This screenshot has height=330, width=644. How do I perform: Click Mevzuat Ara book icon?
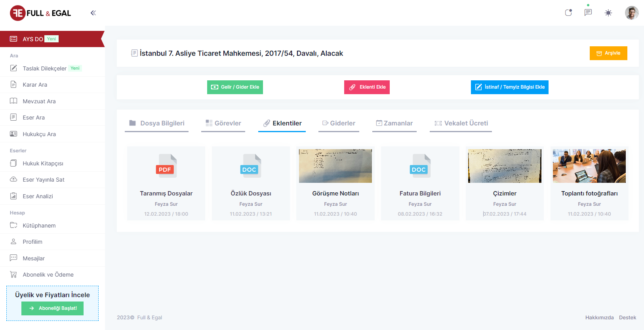coord(13,101)
